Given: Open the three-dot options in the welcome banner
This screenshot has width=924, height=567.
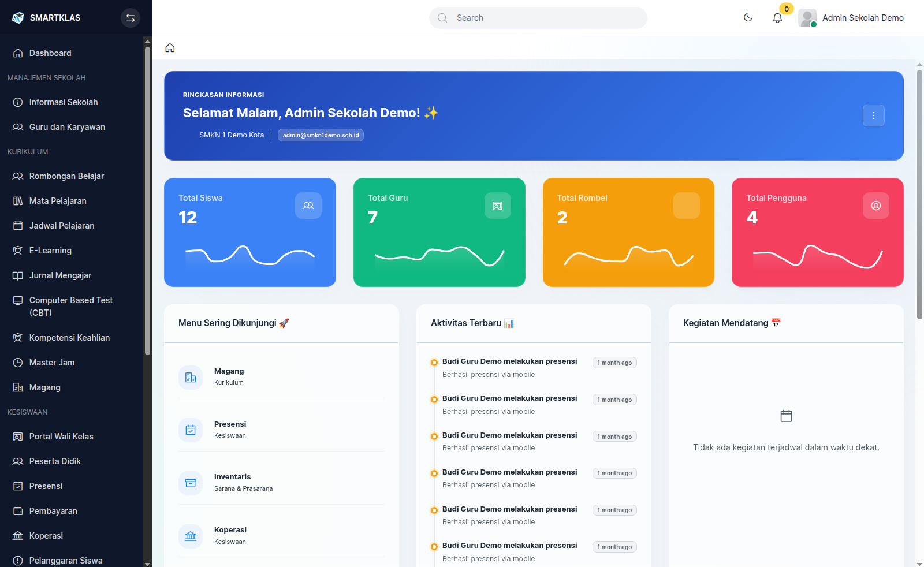Looking at the screenshot, I should (x=873, y=115).
